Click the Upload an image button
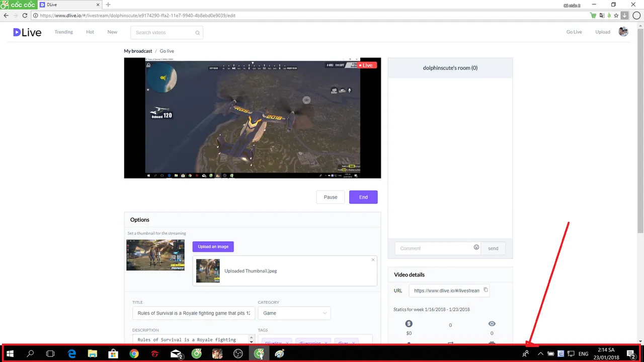Image resolution: width=644 pixels, height=362 pixels. coord(213,247)
